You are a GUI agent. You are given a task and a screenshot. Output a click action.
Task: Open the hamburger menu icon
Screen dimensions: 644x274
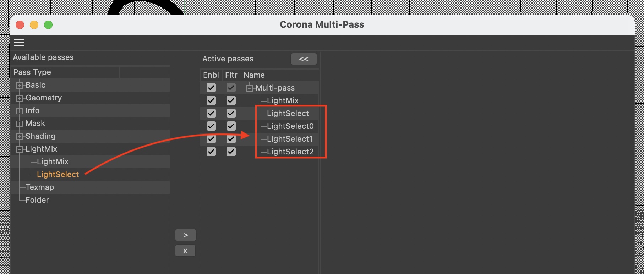(x=19, y=43)
